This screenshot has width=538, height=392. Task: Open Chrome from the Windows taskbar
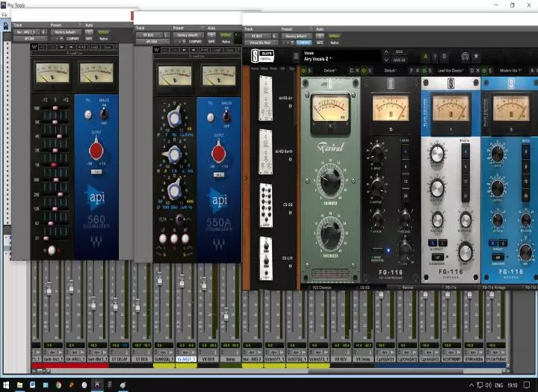click(x=58, y=385)
